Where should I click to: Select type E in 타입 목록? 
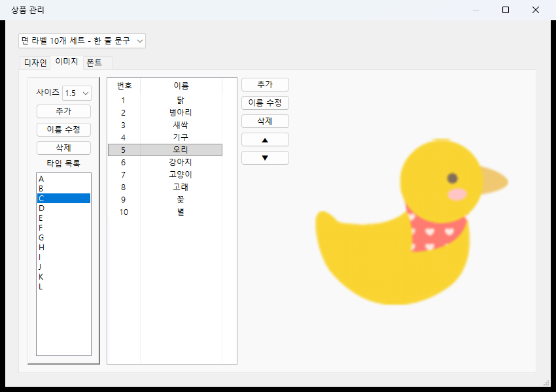pyautogui.click(x=63, y=218)
